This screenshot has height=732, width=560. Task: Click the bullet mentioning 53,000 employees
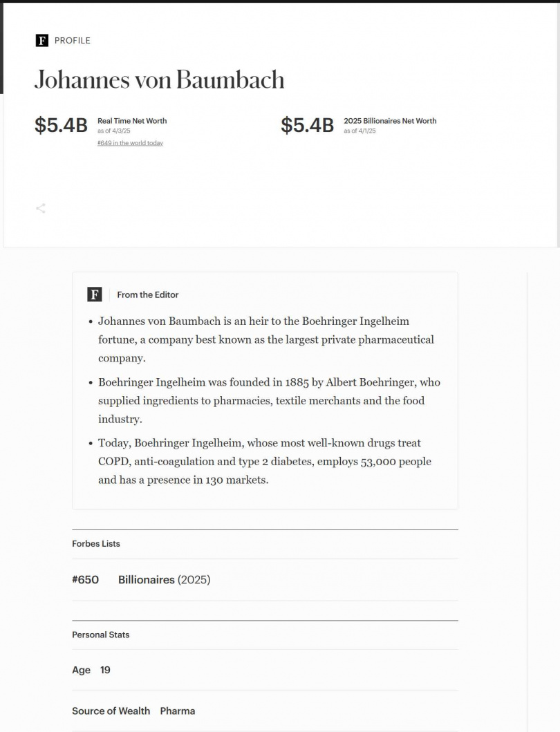coord(264,461)
